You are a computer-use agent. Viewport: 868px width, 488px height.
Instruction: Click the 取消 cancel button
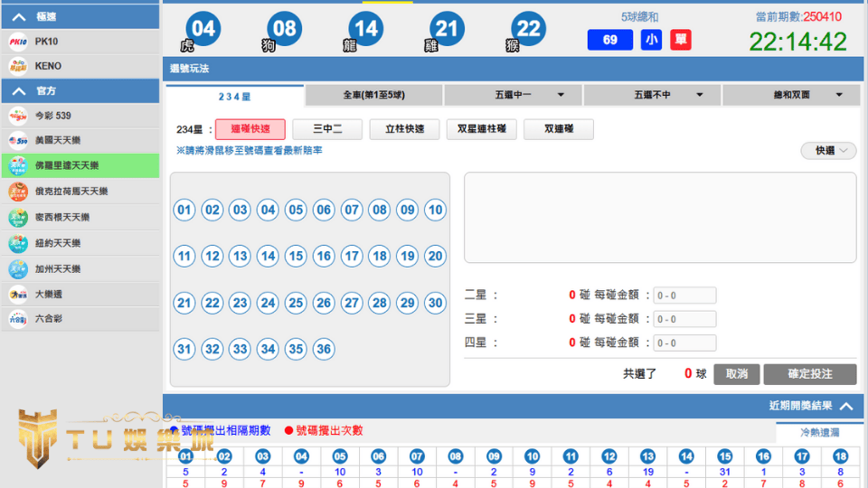pos(736,374)
